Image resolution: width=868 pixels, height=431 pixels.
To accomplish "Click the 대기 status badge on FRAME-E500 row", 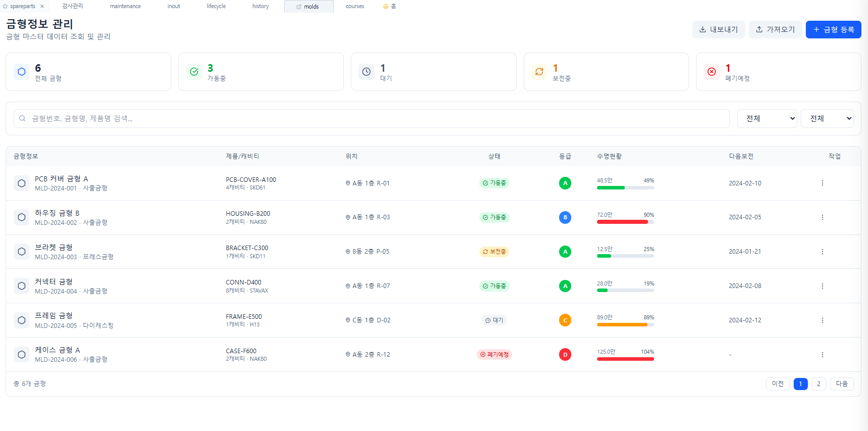I will pyautogui.click(x=494, y=320).
